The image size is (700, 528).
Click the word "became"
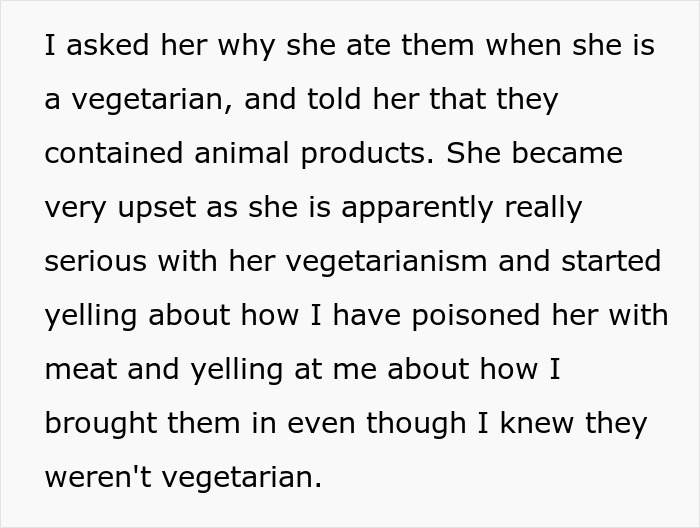(567, 153)
